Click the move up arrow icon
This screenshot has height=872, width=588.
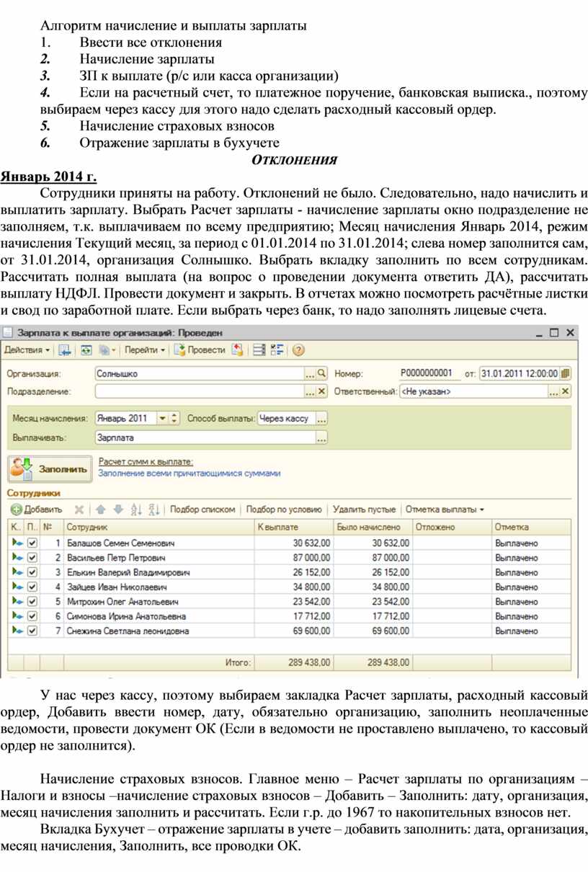coord(101,510)
